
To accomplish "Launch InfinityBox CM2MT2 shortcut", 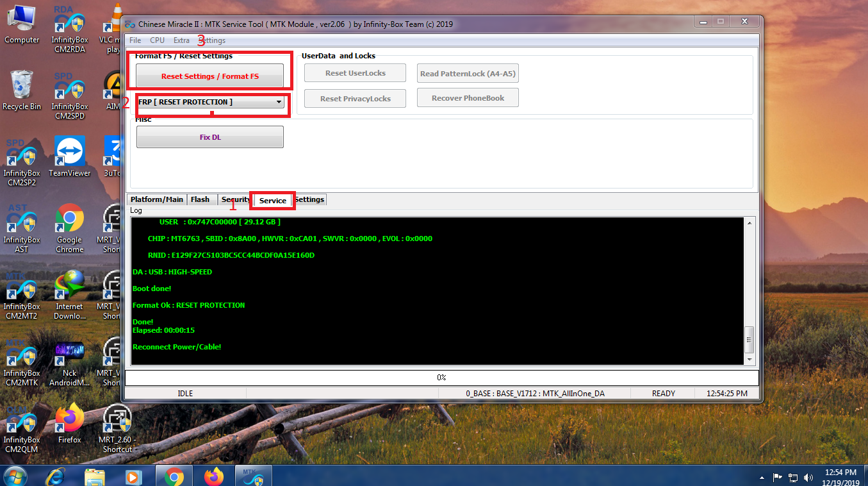I will tap(22, 295).
